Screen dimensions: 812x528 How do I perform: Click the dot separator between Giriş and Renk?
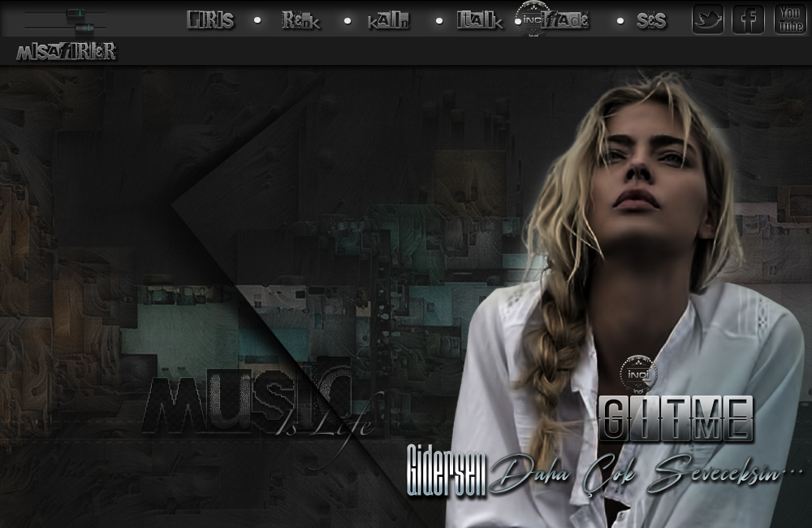tap(257, 20)
